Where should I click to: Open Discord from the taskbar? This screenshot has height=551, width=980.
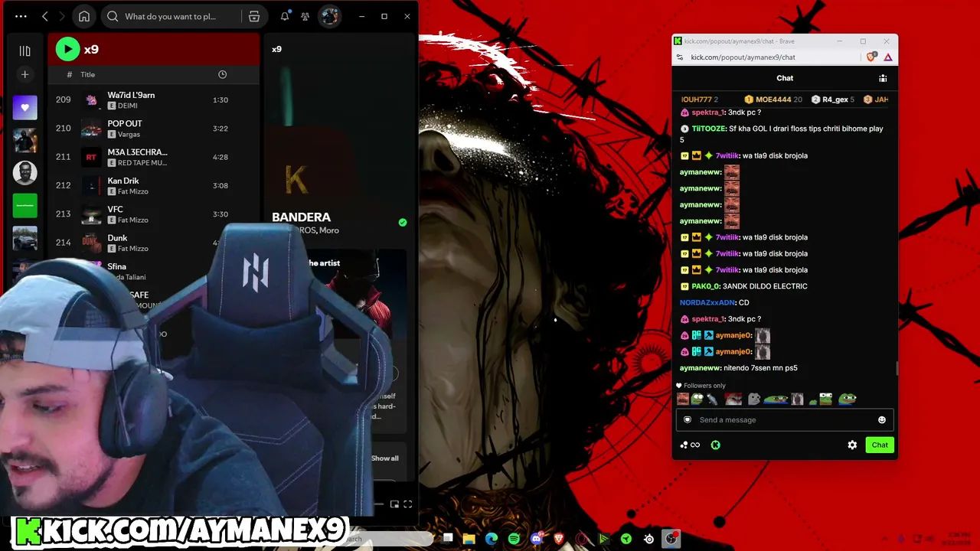point(536,539)
